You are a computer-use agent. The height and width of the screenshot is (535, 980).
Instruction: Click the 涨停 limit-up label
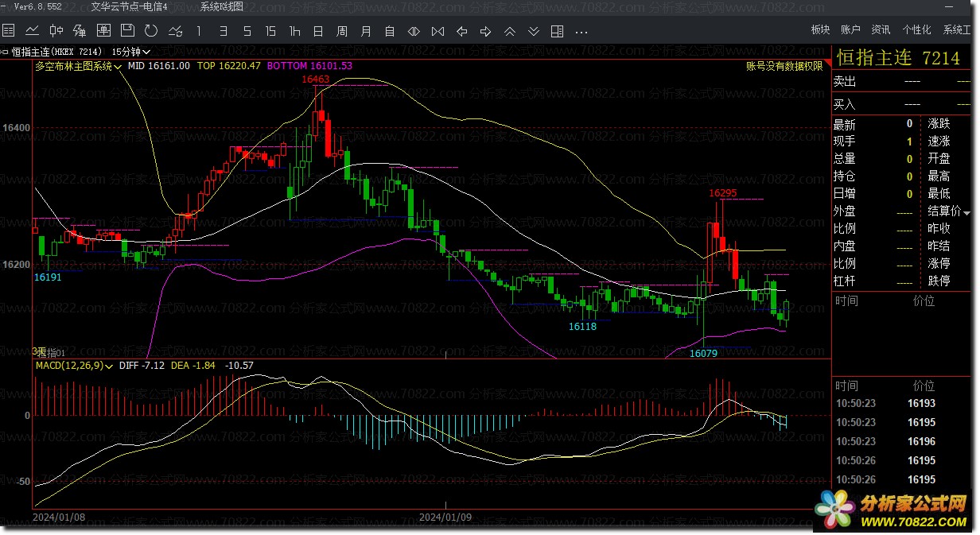pos(939,263)
